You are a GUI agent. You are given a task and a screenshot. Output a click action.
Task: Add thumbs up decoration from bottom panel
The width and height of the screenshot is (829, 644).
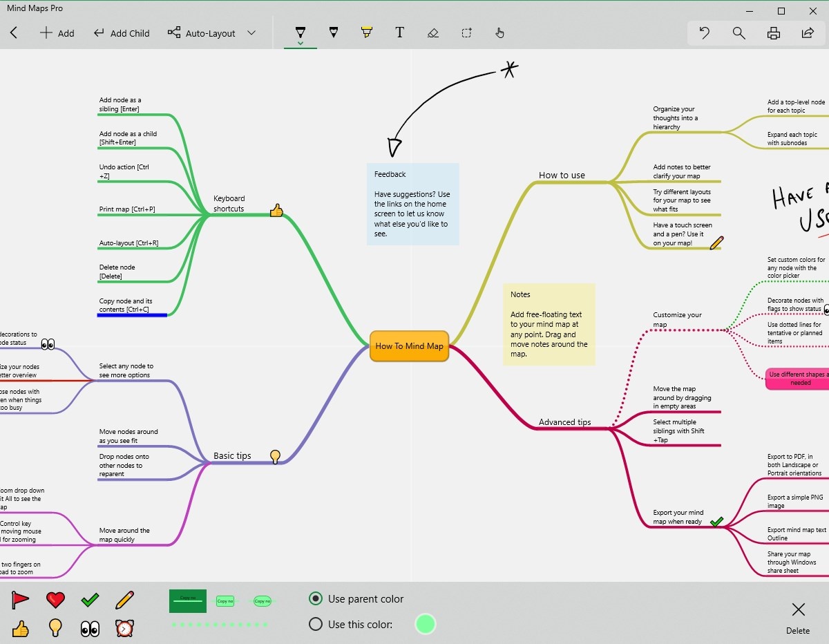click(x=21, y=628)
